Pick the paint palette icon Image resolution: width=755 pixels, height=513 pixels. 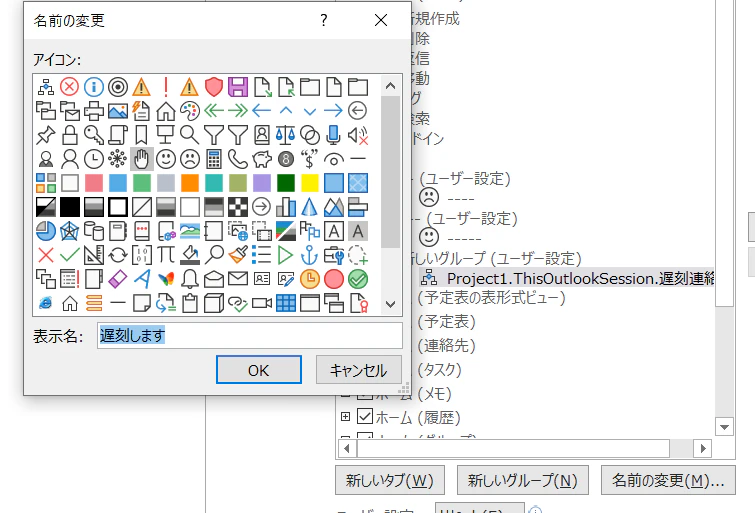click(190, 111)
